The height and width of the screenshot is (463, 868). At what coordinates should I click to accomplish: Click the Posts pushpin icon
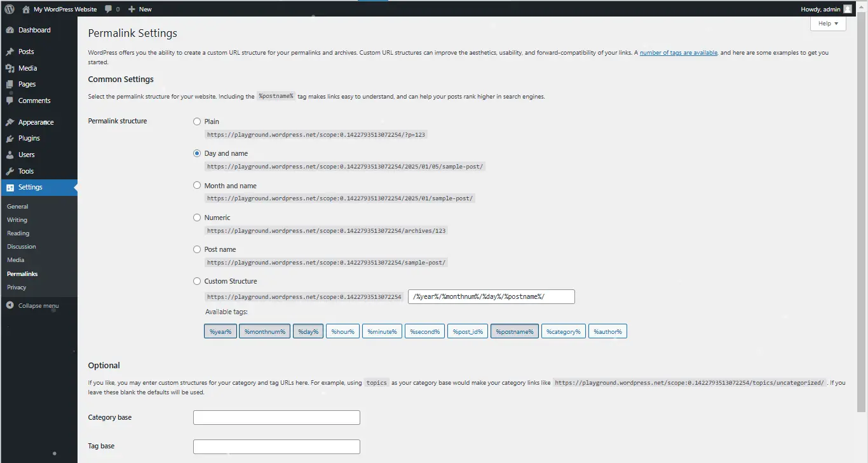click(10, 52)
